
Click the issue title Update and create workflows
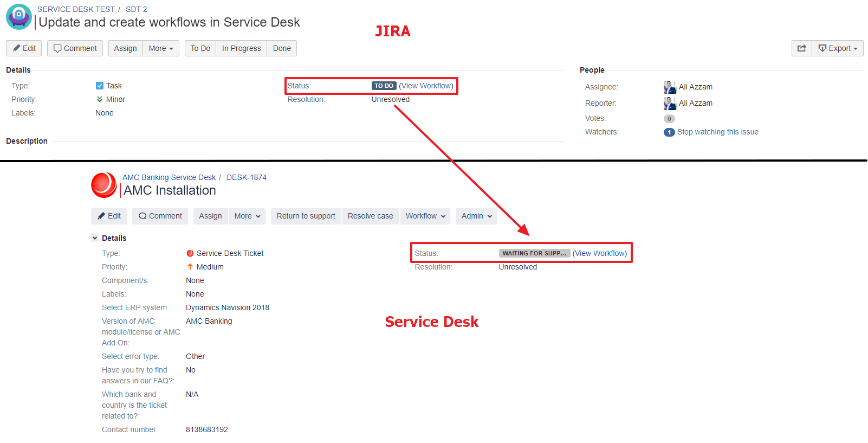coord(169,22)
